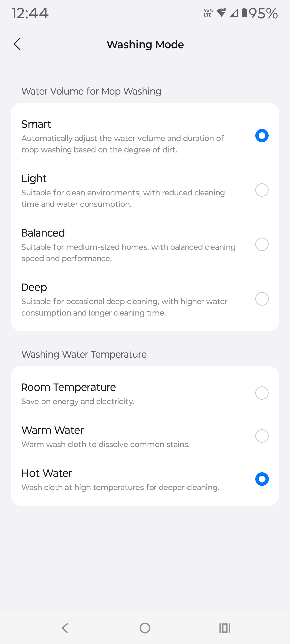Screen dimensions: 290x644
Task: Tap the cellular signal icon
Action: tap(234, 13)
